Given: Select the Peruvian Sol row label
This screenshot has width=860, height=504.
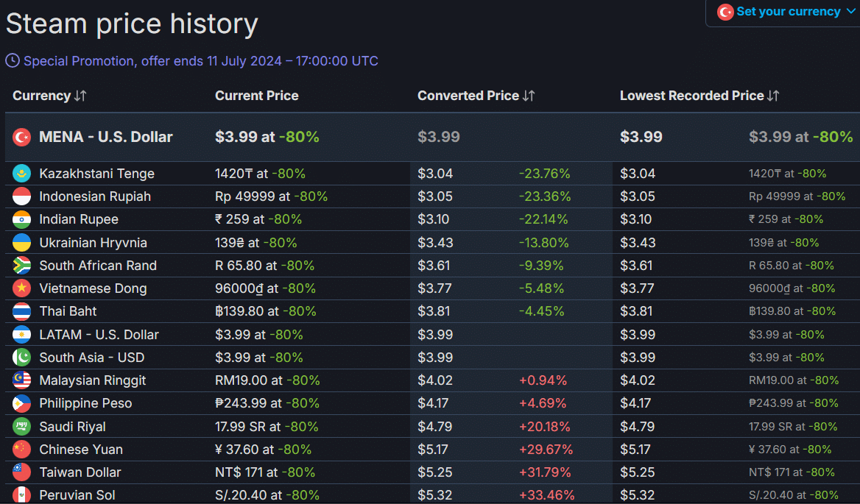Looking at the screenshot, I should coord(77,495).
